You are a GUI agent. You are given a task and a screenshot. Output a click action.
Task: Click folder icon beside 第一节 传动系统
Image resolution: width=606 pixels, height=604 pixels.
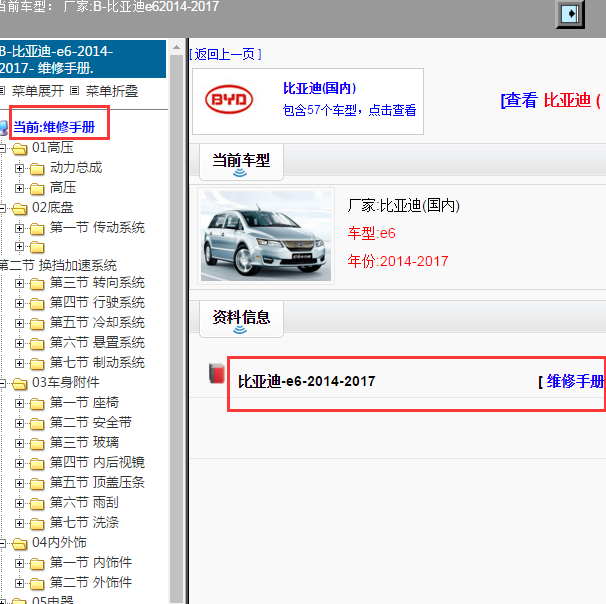pyautogui.click(x=37, y=229)
